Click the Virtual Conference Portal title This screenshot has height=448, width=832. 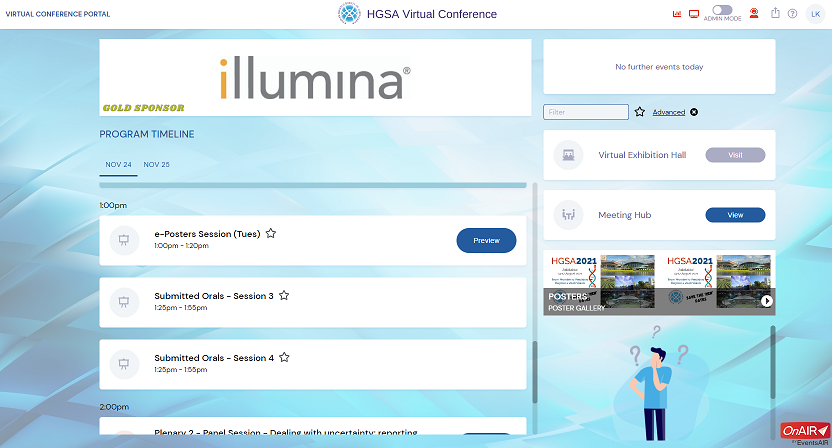58,14
